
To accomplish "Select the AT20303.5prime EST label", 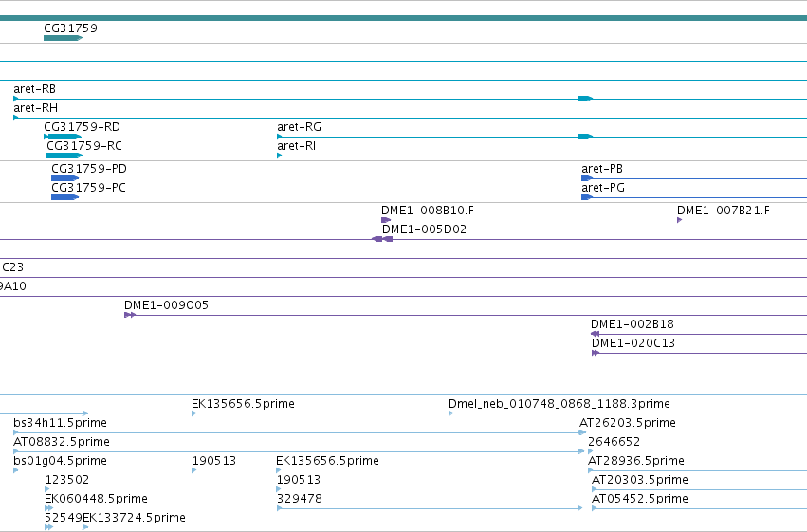I will click(640, 480).
